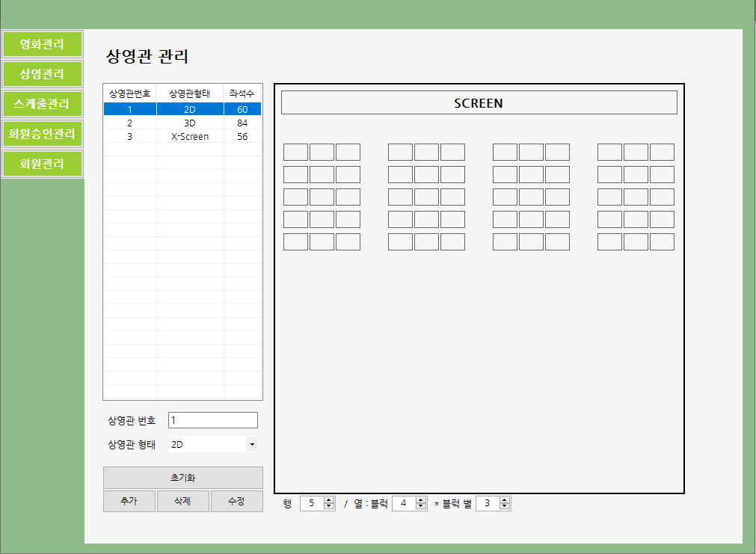Click the 삭제 delete button

click(x=182, y=501)
